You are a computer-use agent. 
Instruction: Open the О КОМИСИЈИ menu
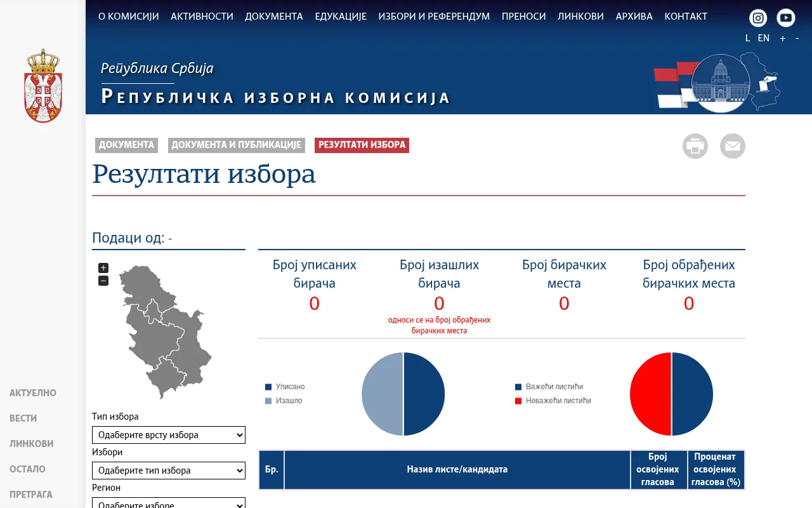click(x=129, y=17)
